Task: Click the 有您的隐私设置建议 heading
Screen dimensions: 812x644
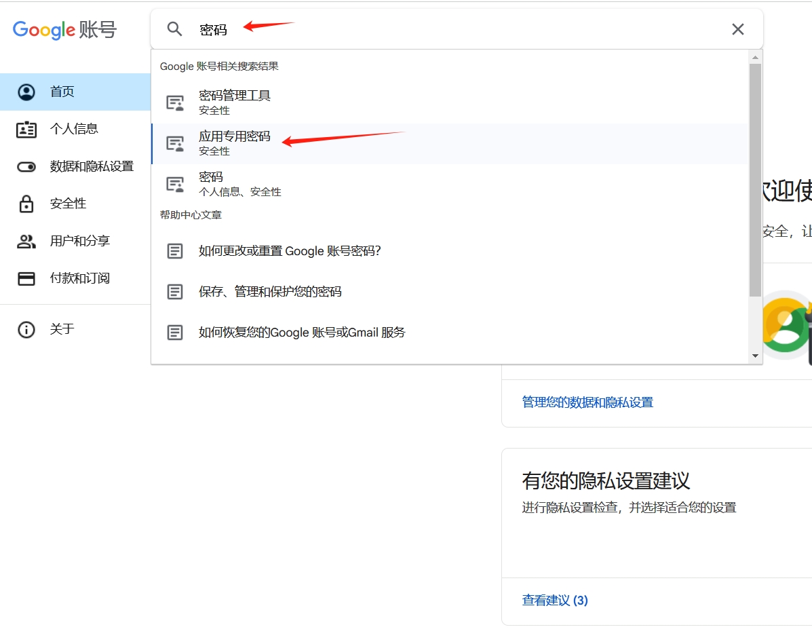Action: (x=606, y=481)
